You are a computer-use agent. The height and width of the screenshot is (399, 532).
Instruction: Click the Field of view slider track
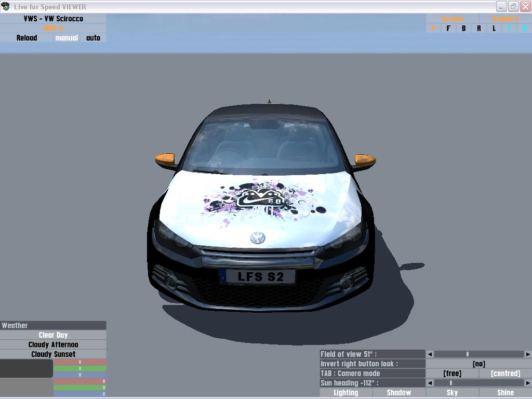click(x=478, y=354)
